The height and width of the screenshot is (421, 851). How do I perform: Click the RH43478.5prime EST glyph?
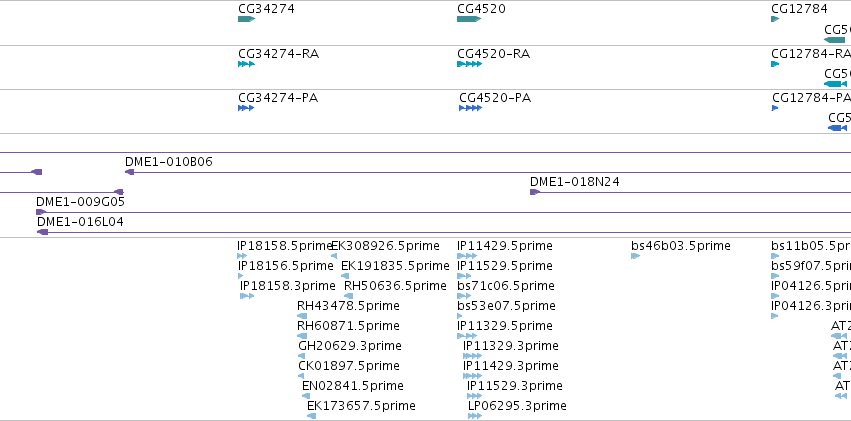[302, 316]
